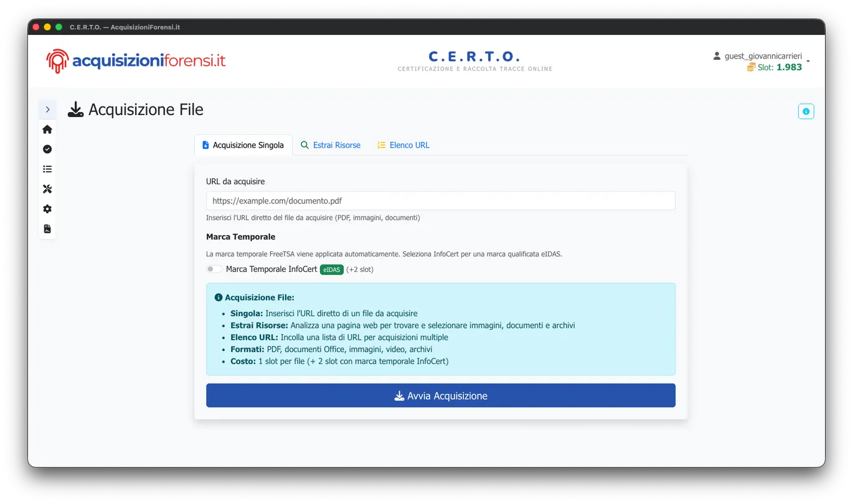Viewport: 853px width, 504px height.
Task: Select the checkmark verification icon in sidebar
Action: tap(47, 149)
